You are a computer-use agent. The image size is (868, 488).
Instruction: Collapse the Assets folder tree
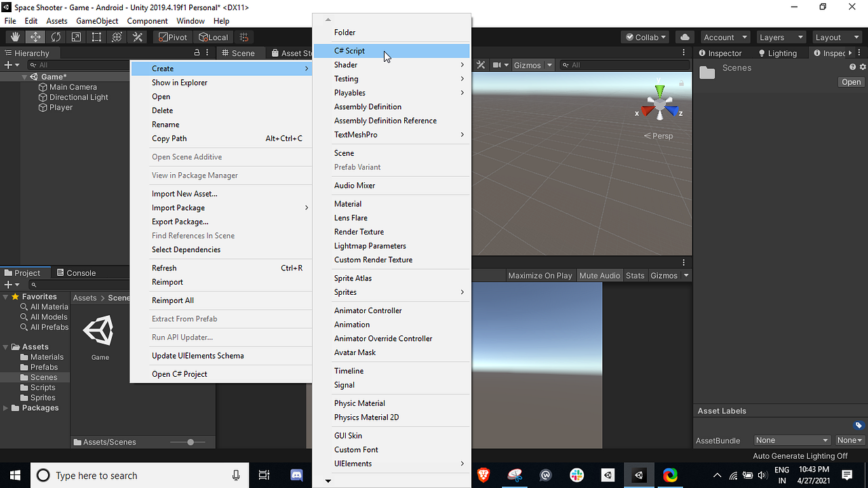click(x=6, y=347)
